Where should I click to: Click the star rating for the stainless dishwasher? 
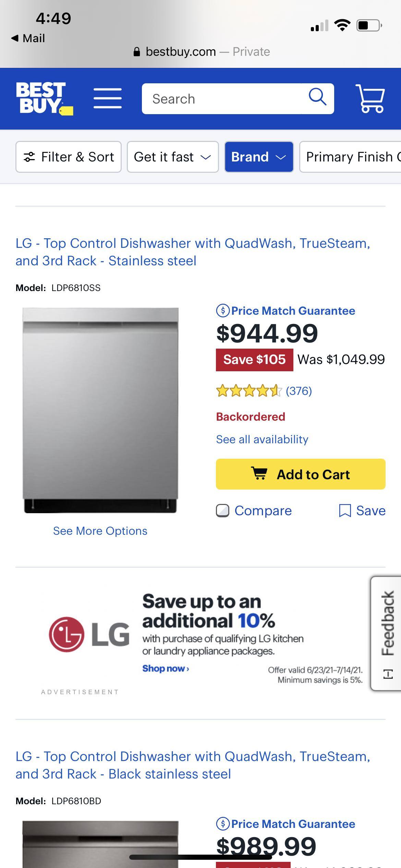pyautogui.click(x=248, y=391)
